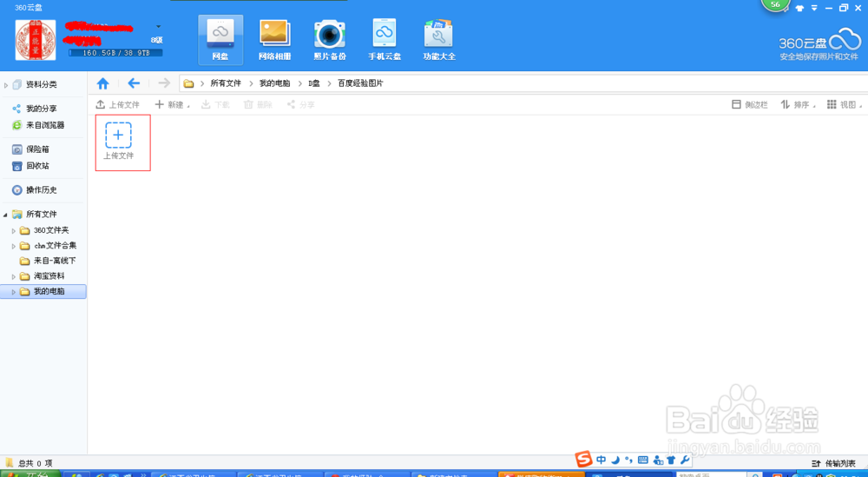Viewport: 868px width, 477px height.
Task: Click the 160.5GB/38.9TB storage usage bar
Action: click(x=115, y=53)
